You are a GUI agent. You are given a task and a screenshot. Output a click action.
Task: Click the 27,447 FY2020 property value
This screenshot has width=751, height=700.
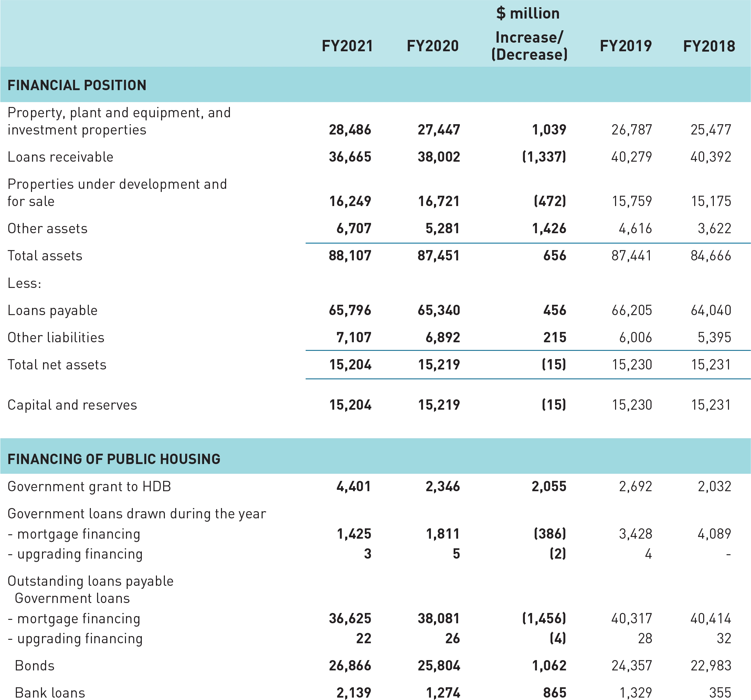pos(439,129)
